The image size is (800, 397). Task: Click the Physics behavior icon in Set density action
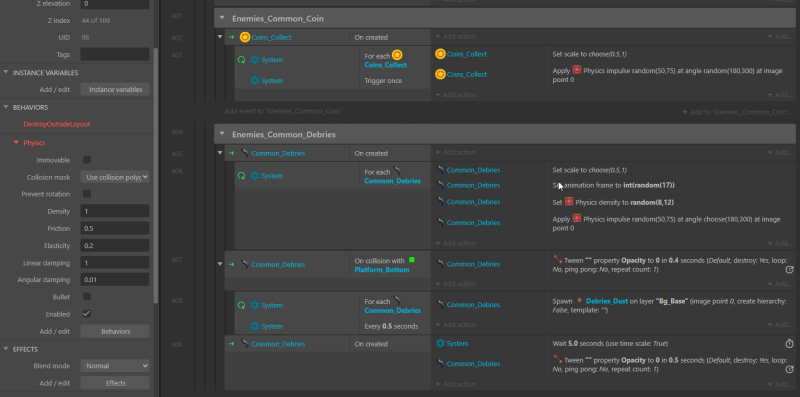569,202
